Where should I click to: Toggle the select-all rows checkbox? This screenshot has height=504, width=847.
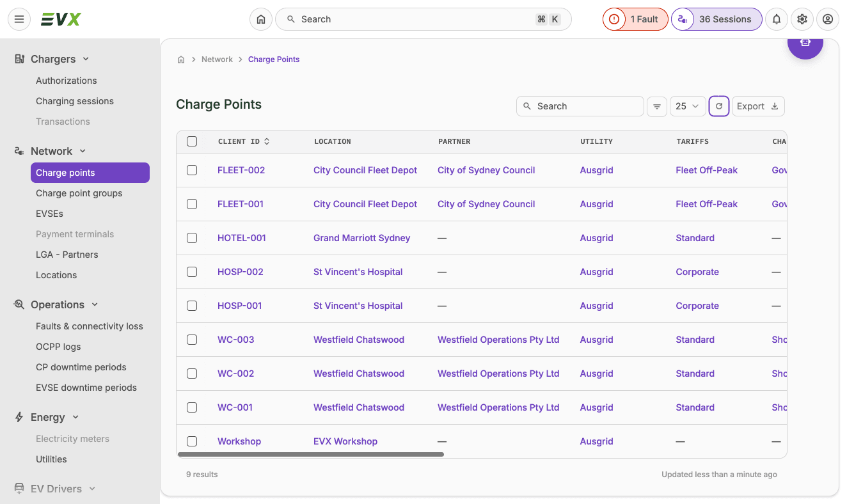tap(192, 141)
